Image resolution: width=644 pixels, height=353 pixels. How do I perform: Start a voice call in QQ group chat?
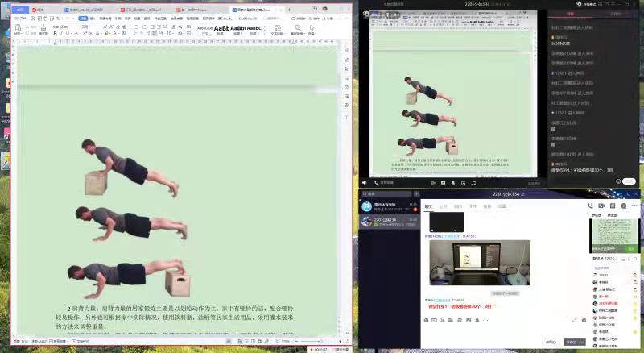[x=590, y=206]
